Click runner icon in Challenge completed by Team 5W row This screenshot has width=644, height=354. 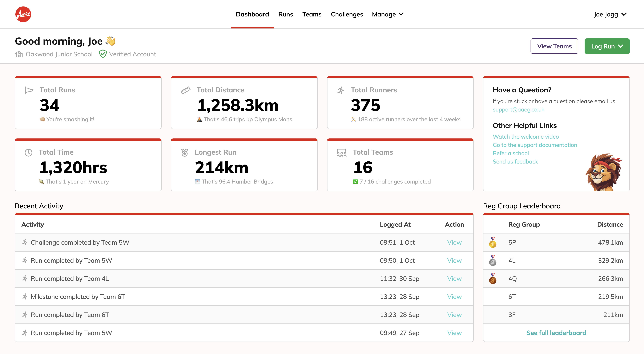pos(24,242)
